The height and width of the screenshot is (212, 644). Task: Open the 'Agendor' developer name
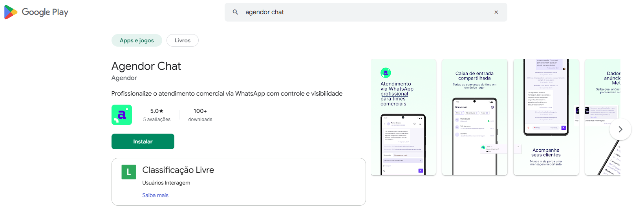(x=124, y=78)
